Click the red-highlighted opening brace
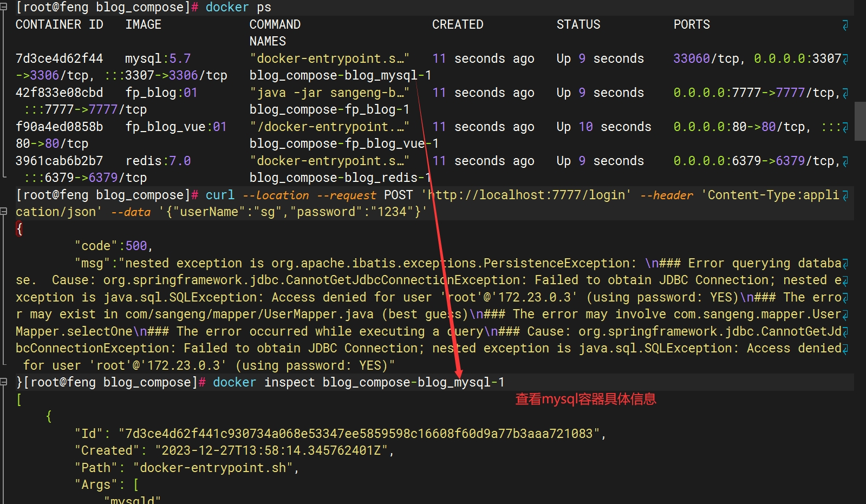 click(x=19, y=229)
